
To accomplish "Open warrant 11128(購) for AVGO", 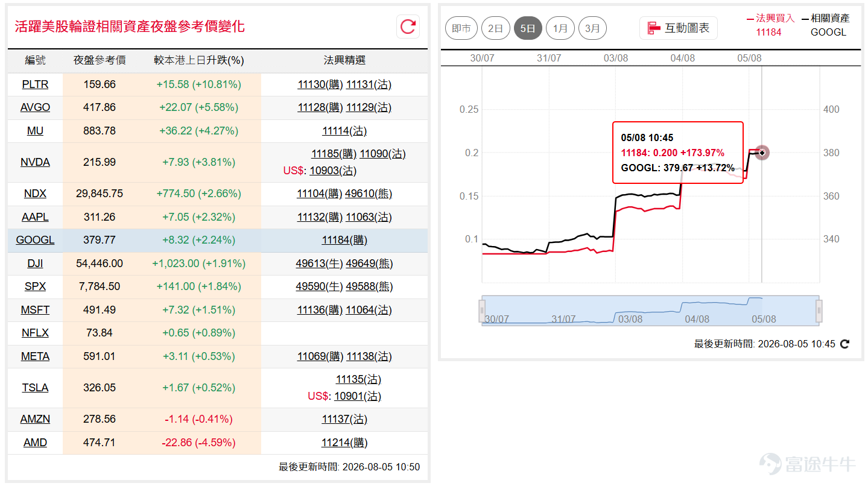I will [320, 107].
